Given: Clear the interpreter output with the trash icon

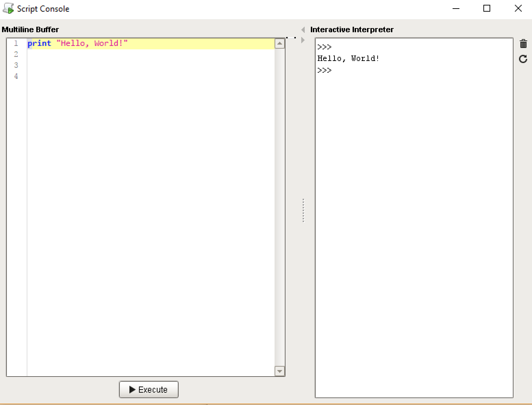Looking at the screenshot, I should pyautogui.click(x=523, y=44).
